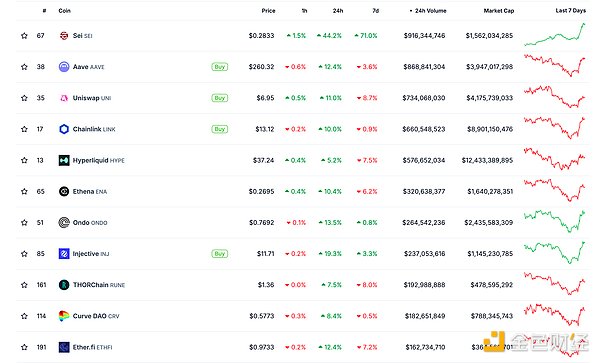Sort by 24h Volume column header

[x=428, y=11]
